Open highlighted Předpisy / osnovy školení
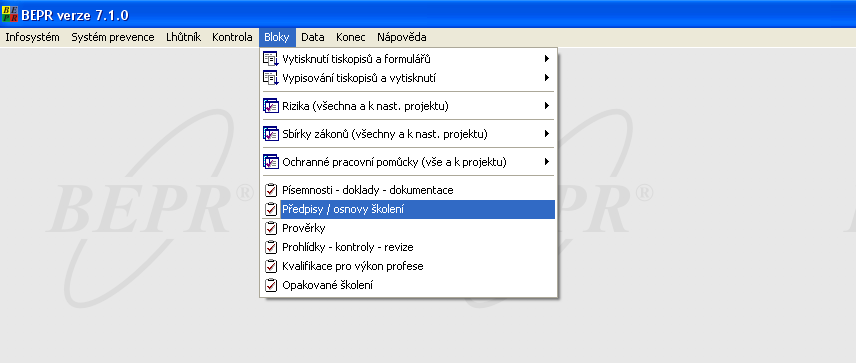The height and width of the screenshot is (363, 856). 408,209
